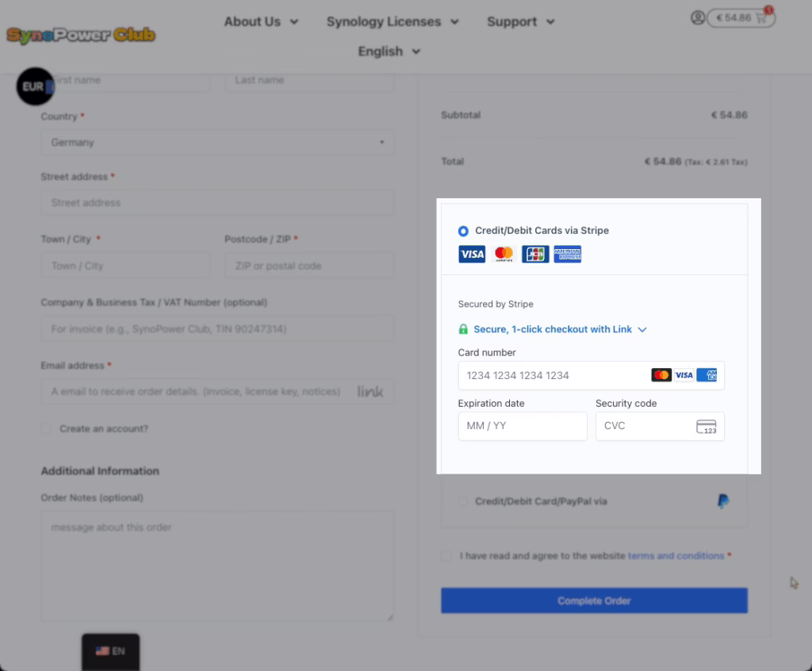812x671 pixels.
Task: Click the SynoPower Club logo
Action: 81,35
